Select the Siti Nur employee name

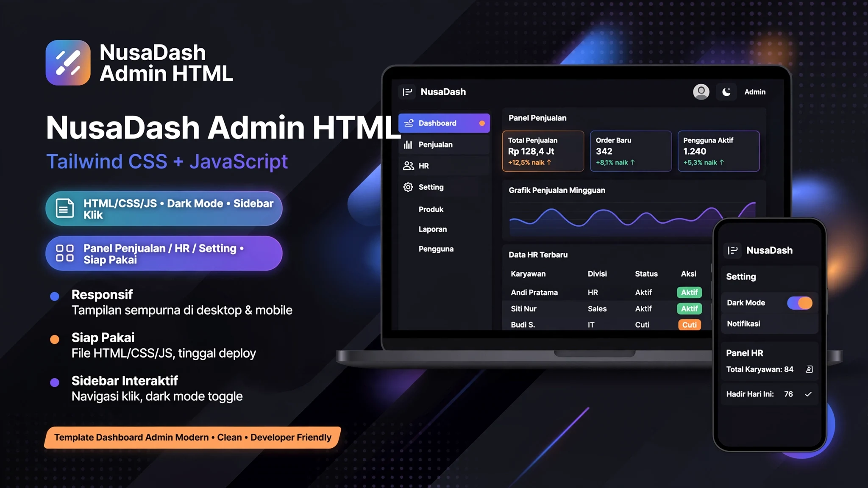pos(523,309)
